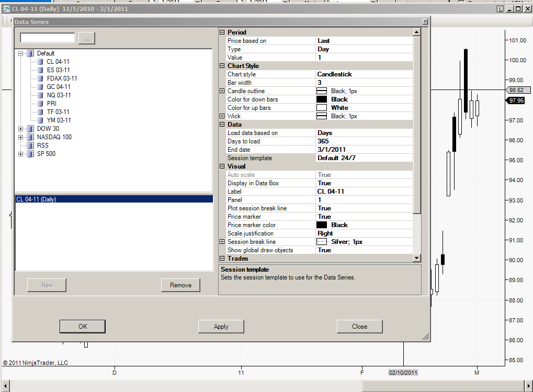Collapse the Visual property section
The width and height of the screenshot is (533, 392).
point(222,166)
